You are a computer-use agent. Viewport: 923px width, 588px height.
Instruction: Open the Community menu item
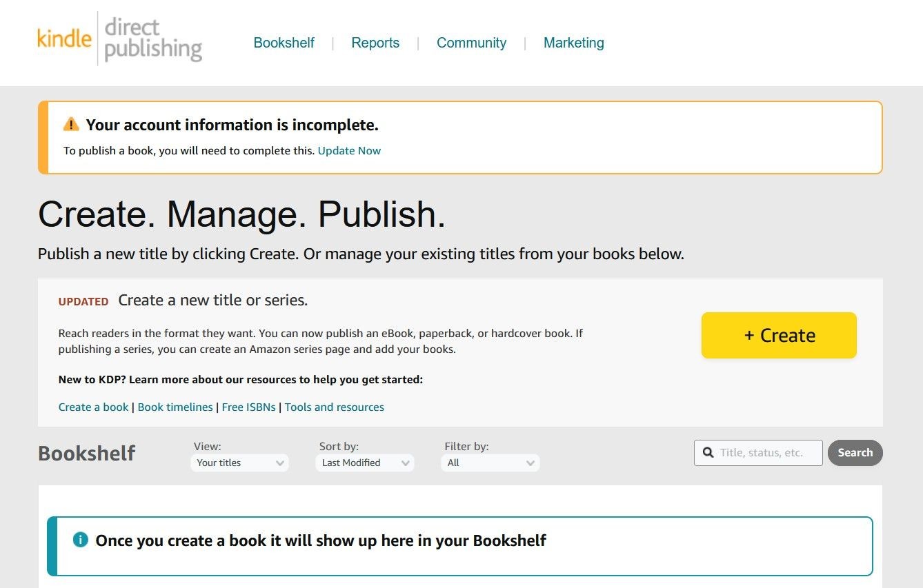click(471, 43)
